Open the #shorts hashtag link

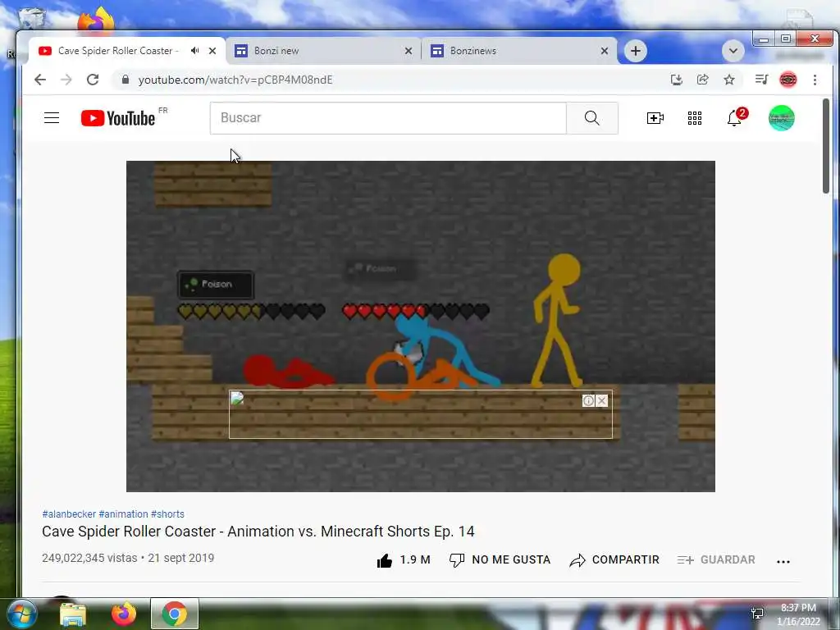pyautogui.click(x=167, y=514)
